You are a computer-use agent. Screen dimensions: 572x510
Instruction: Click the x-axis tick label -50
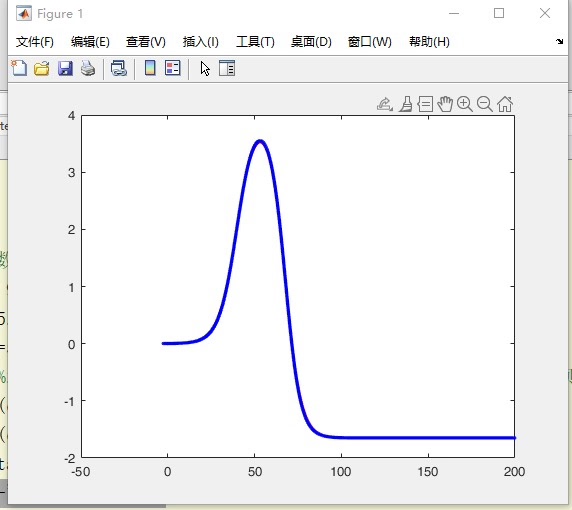81,472
